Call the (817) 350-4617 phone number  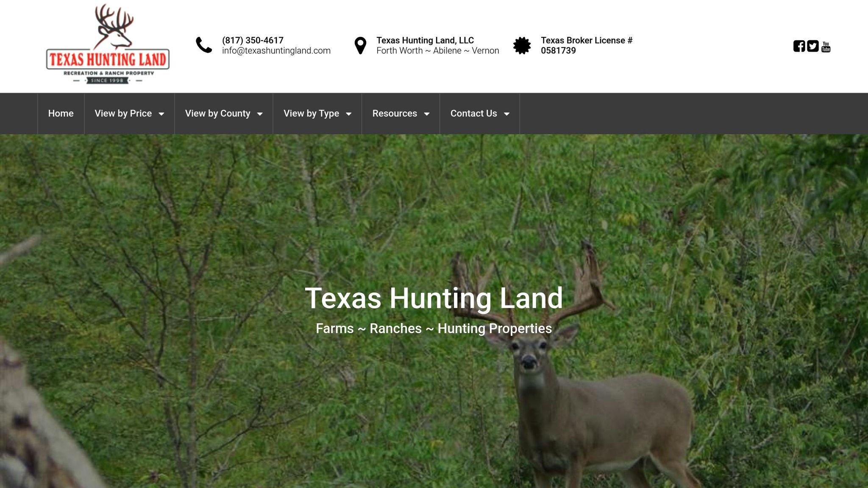tap(253, 40)
